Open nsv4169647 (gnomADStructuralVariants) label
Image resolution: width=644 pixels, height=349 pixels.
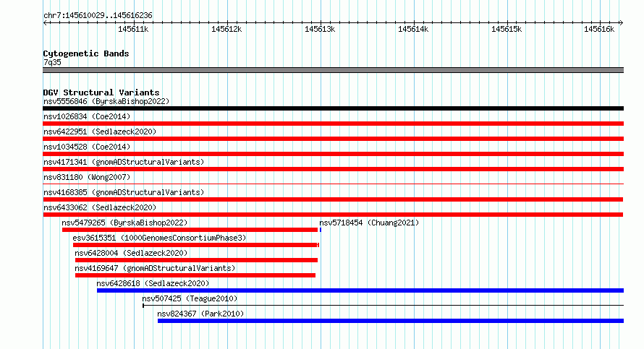click(x=155, y=268)
